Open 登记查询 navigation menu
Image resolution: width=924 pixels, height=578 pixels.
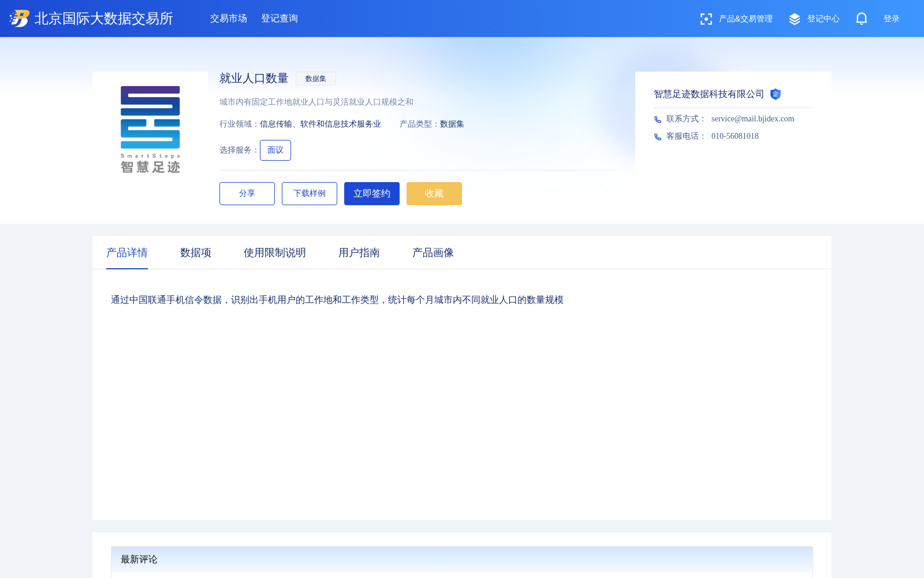280,18
